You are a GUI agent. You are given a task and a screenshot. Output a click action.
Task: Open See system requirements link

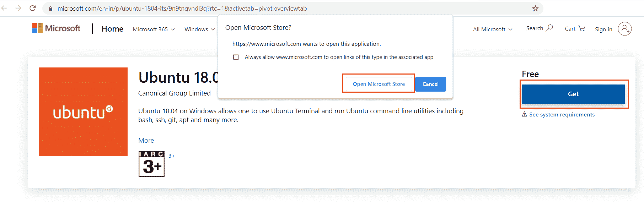click(x=562, y=114)
